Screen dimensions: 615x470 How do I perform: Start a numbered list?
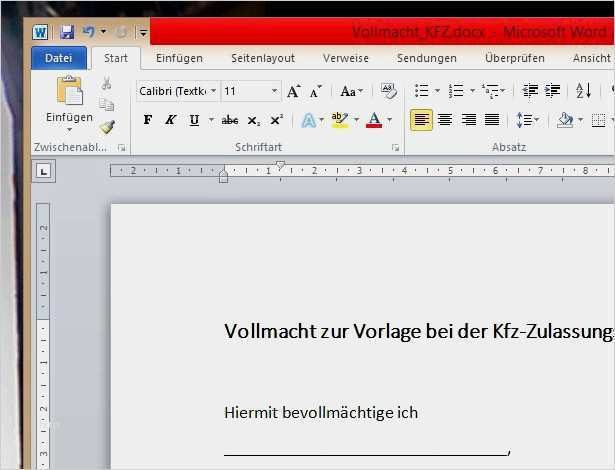[457, 91]
